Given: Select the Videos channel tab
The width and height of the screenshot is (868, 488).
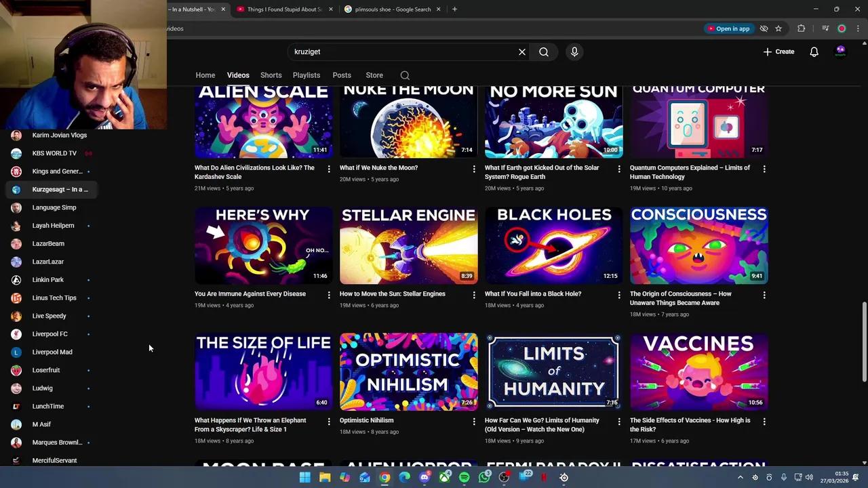Looking at the screenshot, I should coord(238,75).
